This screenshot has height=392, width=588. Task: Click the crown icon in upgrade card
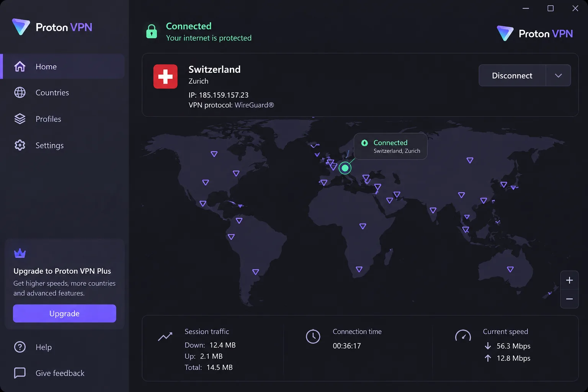[20, 253]
